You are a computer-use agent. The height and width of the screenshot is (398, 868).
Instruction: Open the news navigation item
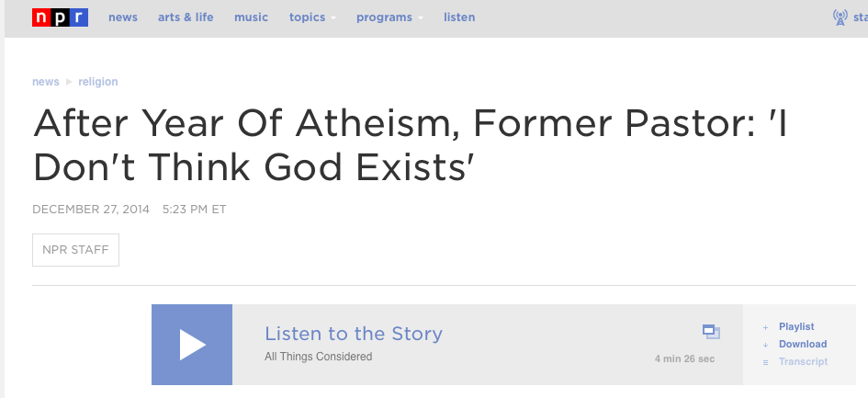[123, 17]
